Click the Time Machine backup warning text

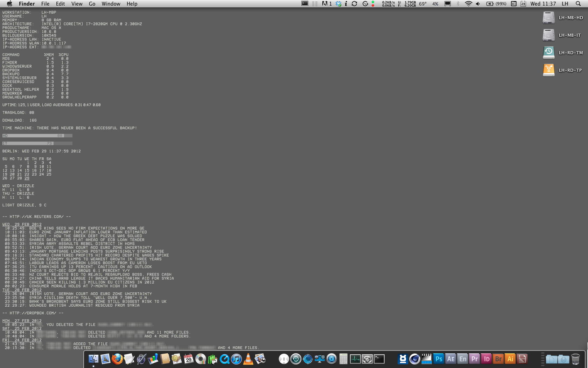pos(70,128)
